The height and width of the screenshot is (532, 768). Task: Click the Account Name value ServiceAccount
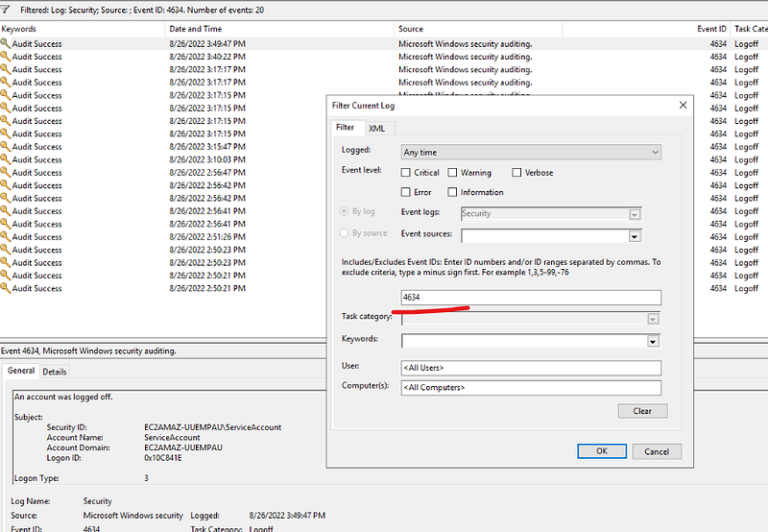click(x=172, y=438)
